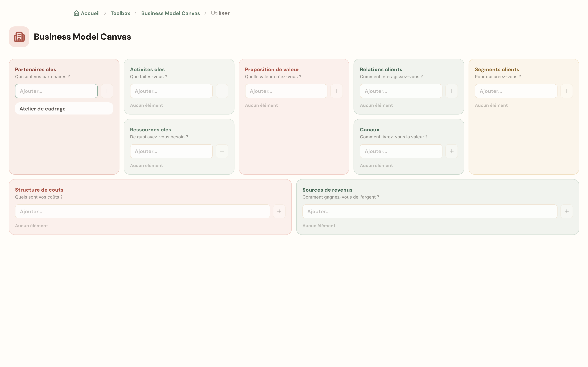Add a Ressources cles item using plus
Viewport: 588px width, 367px height.
(222, 151)
